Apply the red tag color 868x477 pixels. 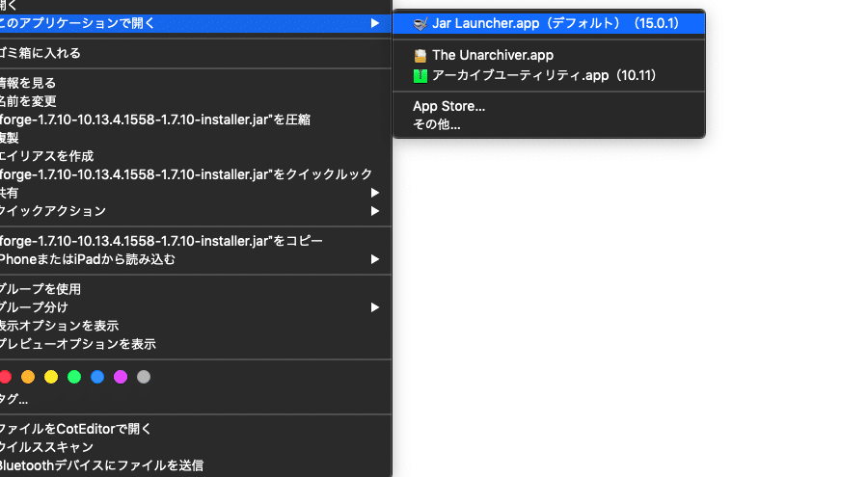coord(5,377)
